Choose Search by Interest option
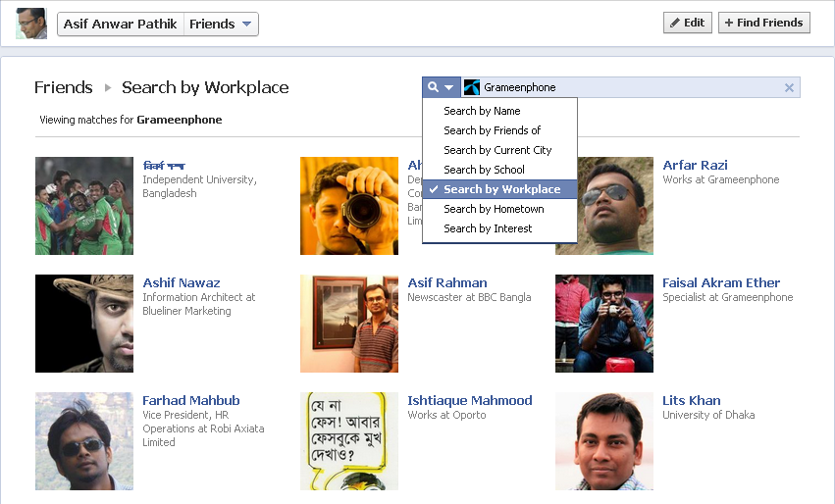Screen dimensions: 835x504 click(x=499, y=228)
